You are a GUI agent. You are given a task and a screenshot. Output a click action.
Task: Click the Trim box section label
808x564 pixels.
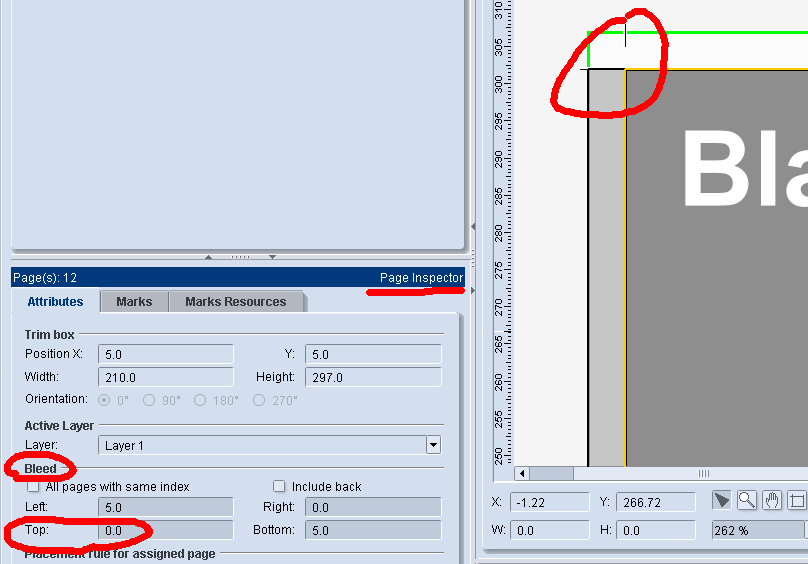[49, 335]
